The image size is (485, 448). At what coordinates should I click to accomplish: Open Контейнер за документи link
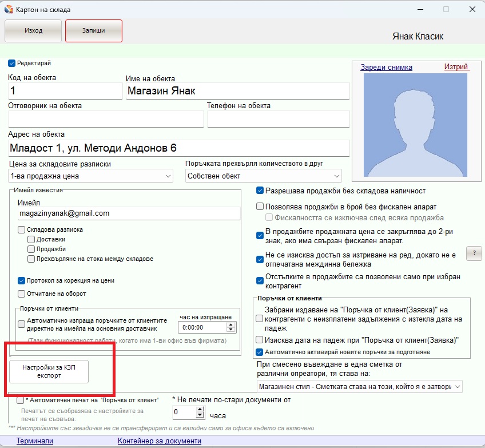point(160,441)
